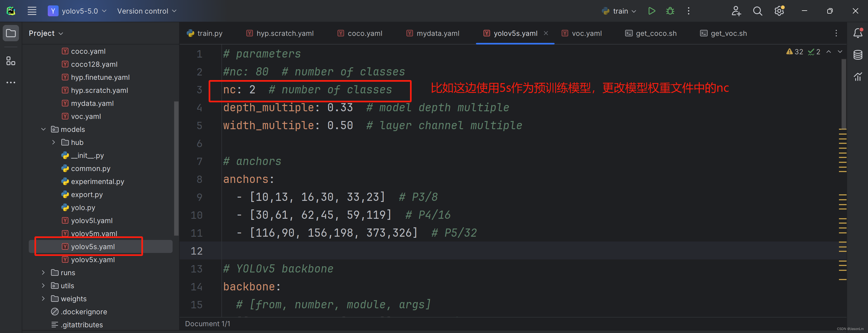Image resolution: width=868 pixels, height=333 pixels.
Task: Select yolo.py in project tree
Action: (x=83, y=207)
